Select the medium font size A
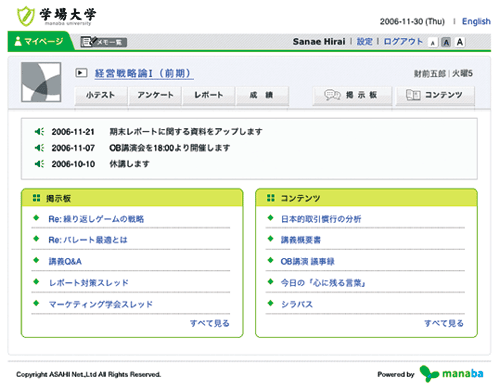Viewport: 500px width, 390px height. (446, 42)
